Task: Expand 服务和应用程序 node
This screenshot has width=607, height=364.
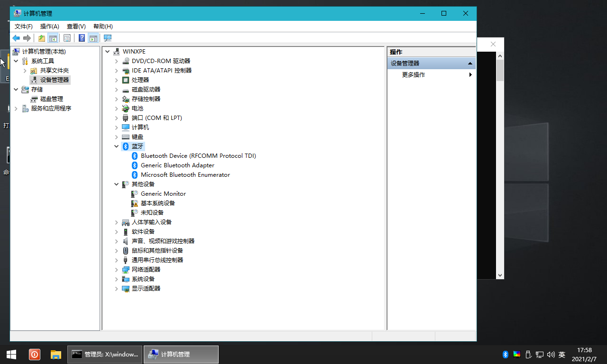Action: 16,108
